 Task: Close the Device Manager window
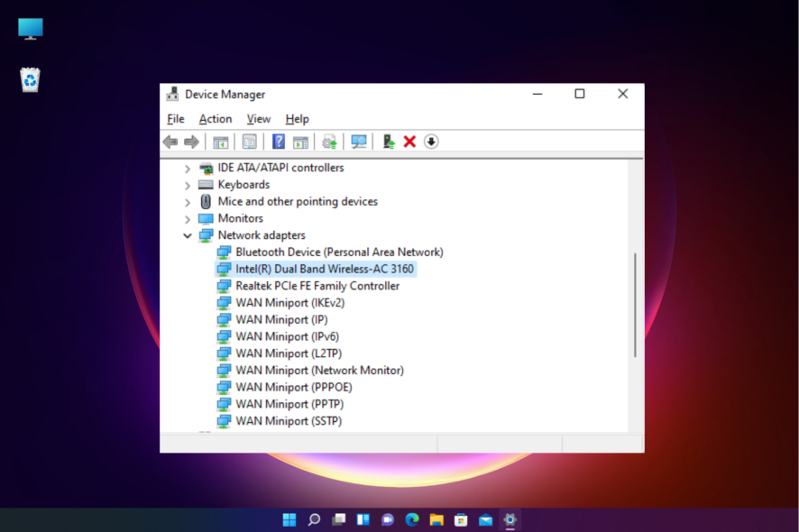click(x=622, y=94)
